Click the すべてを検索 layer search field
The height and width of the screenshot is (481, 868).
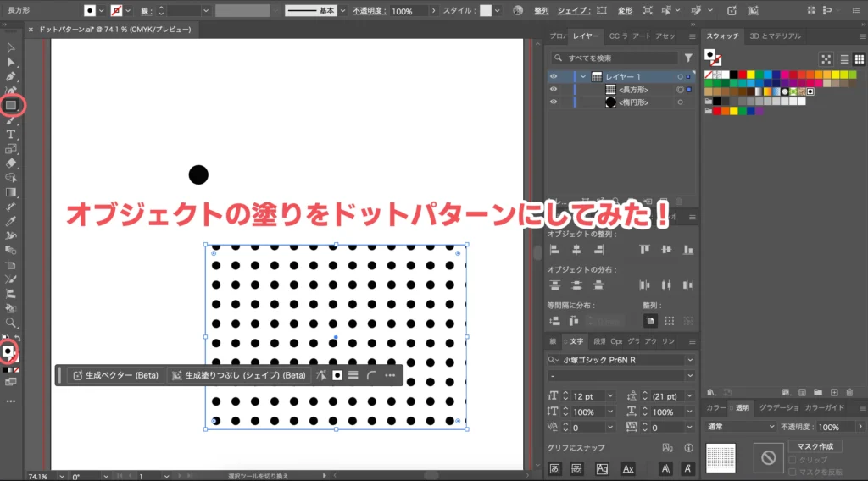615,58
